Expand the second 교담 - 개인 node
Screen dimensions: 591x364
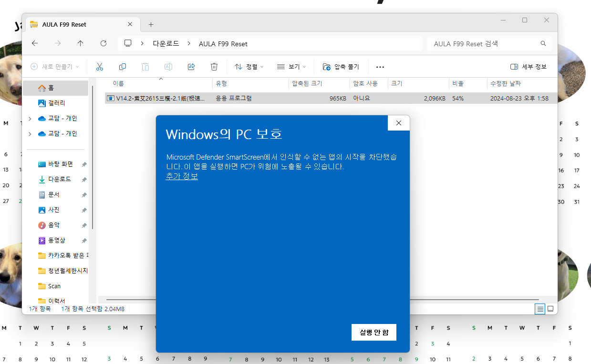point(30,134)
